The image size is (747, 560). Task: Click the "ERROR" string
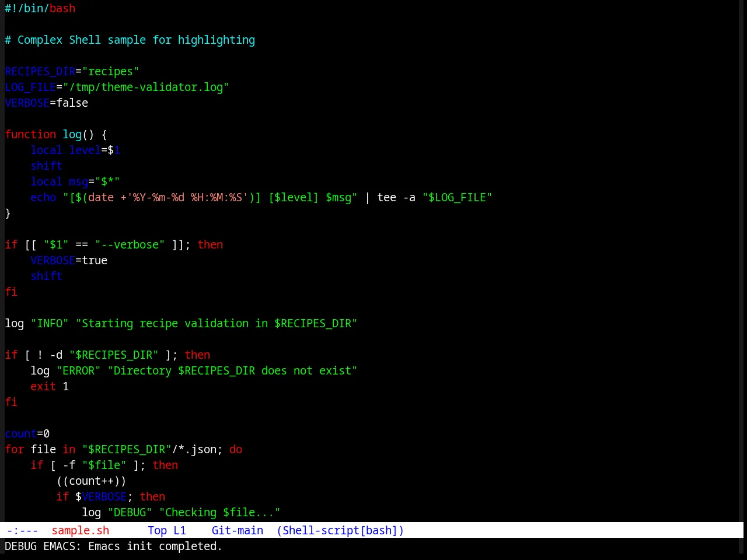[79, 370]
